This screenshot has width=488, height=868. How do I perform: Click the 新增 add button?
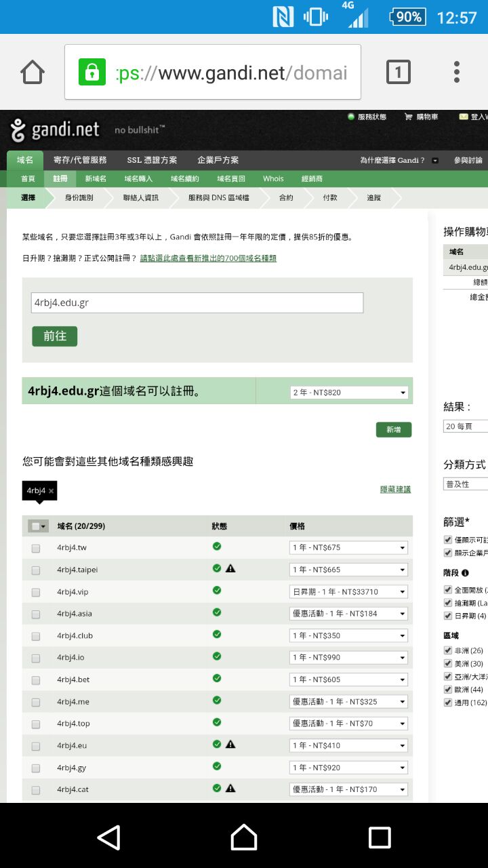click(394, 429)
